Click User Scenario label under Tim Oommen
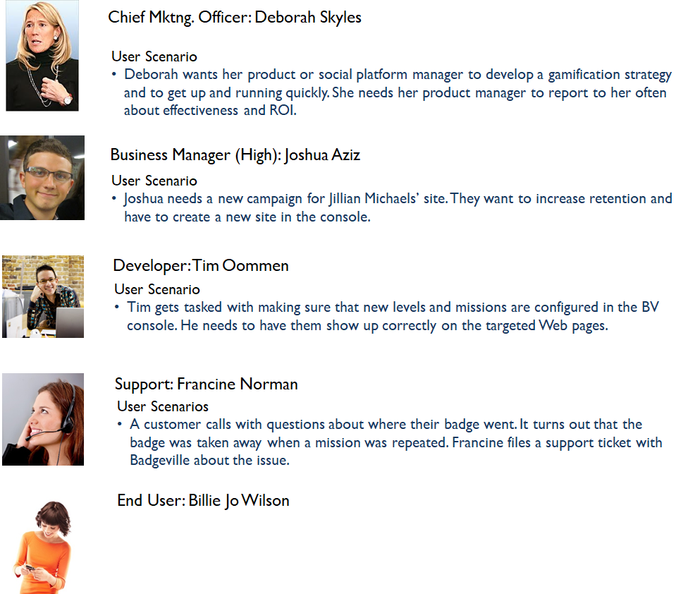 157,289
